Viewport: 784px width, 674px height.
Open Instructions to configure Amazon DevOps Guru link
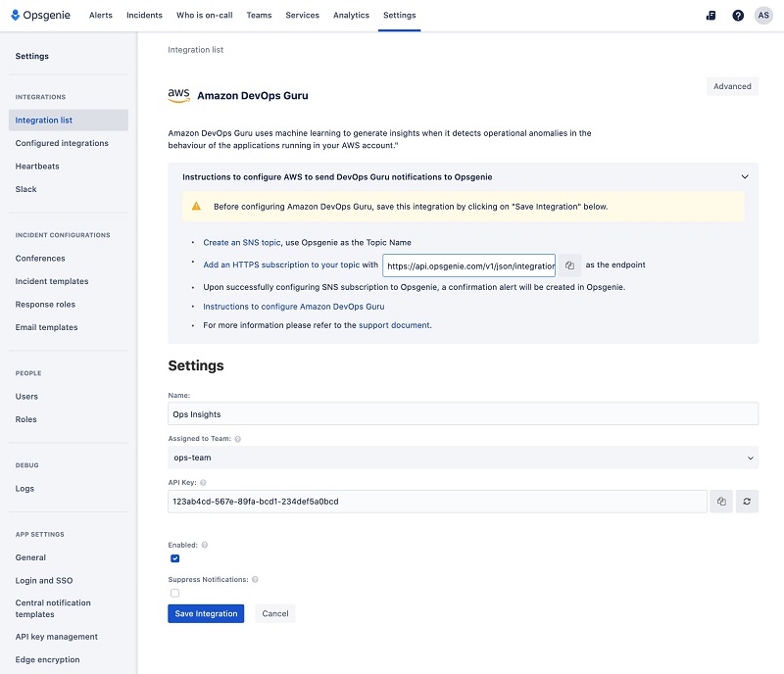point(293,307)
